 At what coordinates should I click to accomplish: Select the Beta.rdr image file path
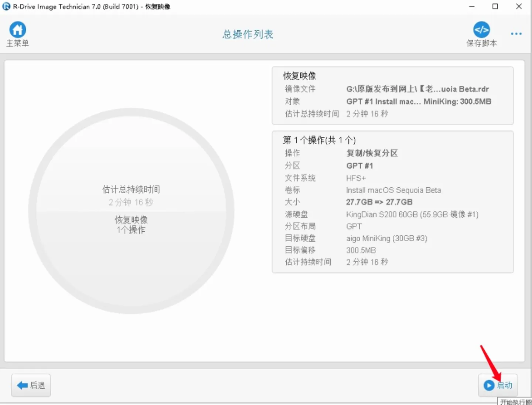417,89
